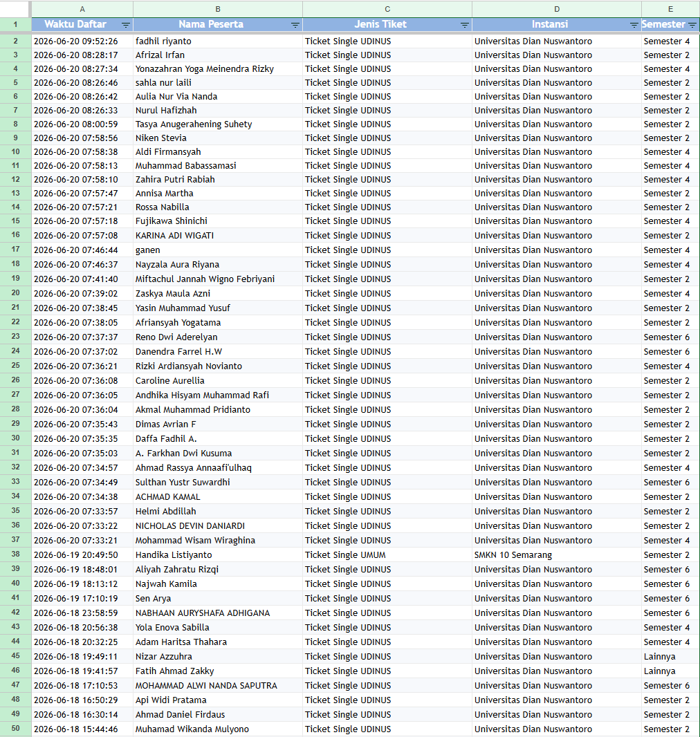Click the SMKN 10 Semarang cell
This screenshot has height=737, width=700.
pyautogui.click(x=557, y=555)
